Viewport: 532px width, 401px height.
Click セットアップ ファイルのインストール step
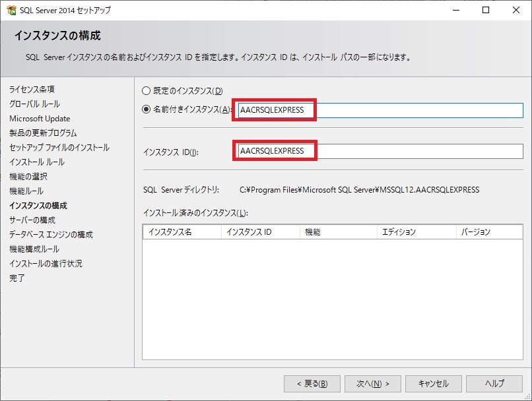(59, 148)
